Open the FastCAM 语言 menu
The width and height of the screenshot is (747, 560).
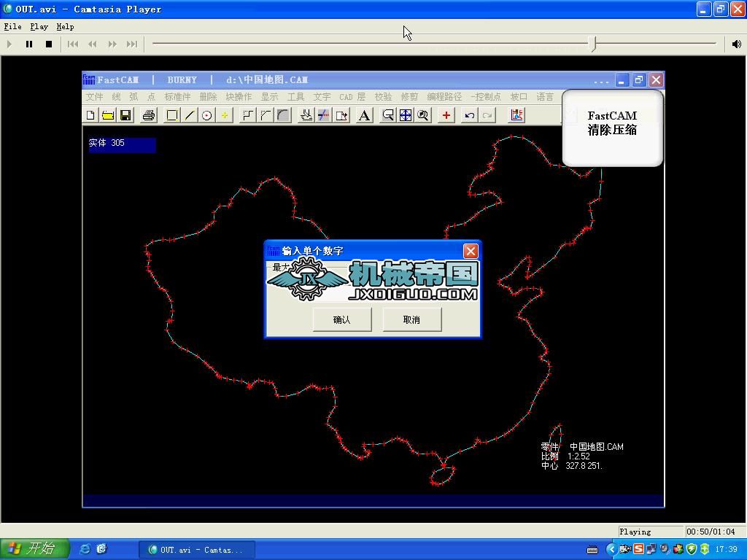[x=545, y=97]
